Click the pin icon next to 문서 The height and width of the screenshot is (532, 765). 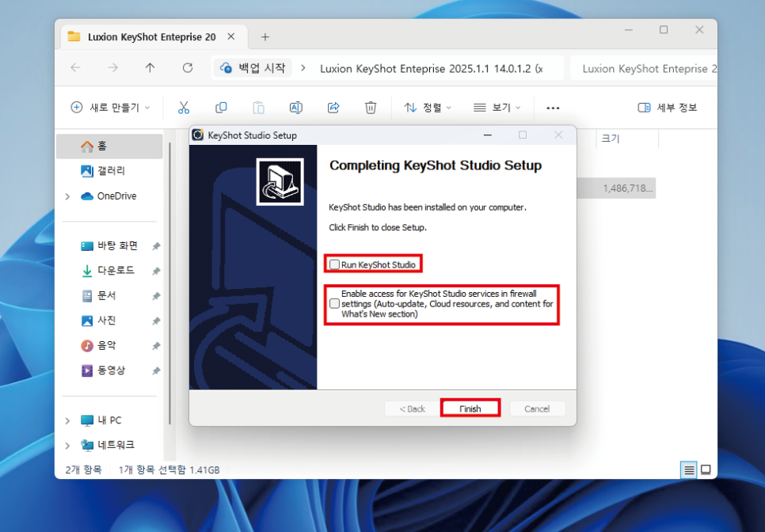click(156, 296)
